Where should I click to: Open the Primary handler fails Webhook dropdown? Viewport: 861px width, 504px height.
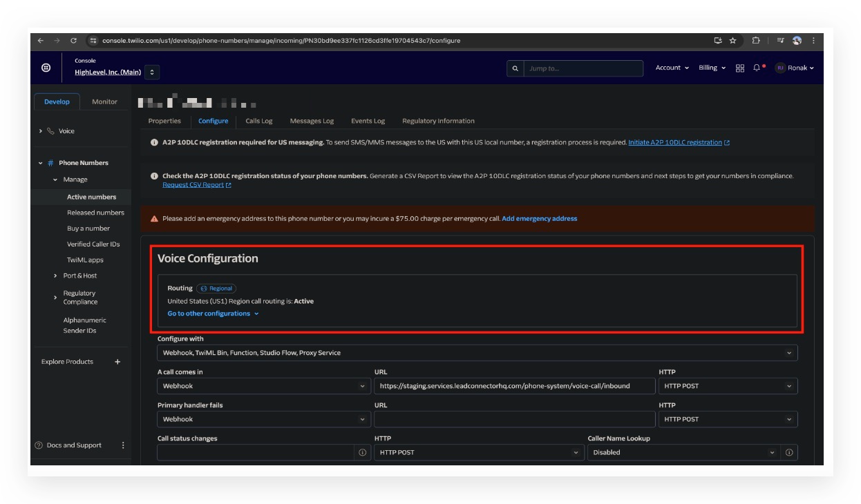tap(264, 419)
